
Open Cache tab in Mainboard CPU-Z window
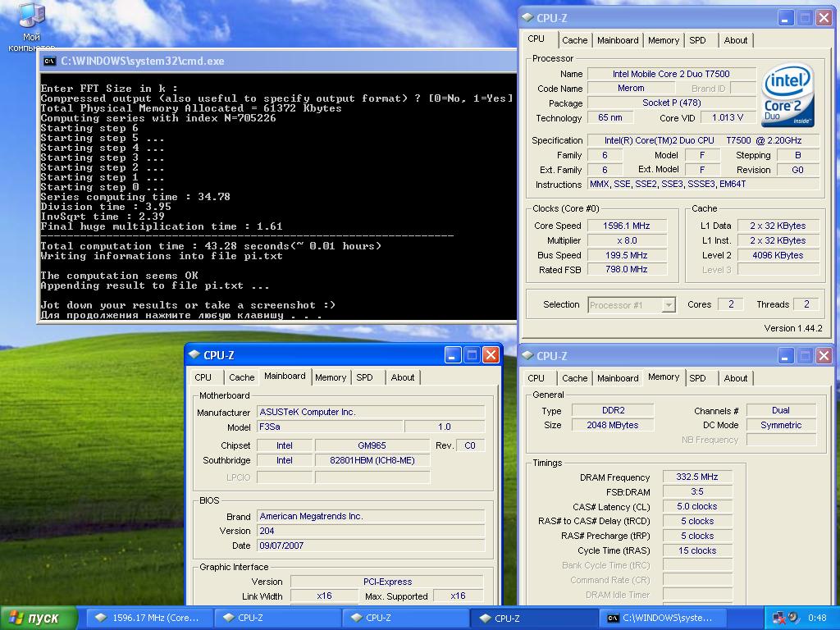click(242, 377)
